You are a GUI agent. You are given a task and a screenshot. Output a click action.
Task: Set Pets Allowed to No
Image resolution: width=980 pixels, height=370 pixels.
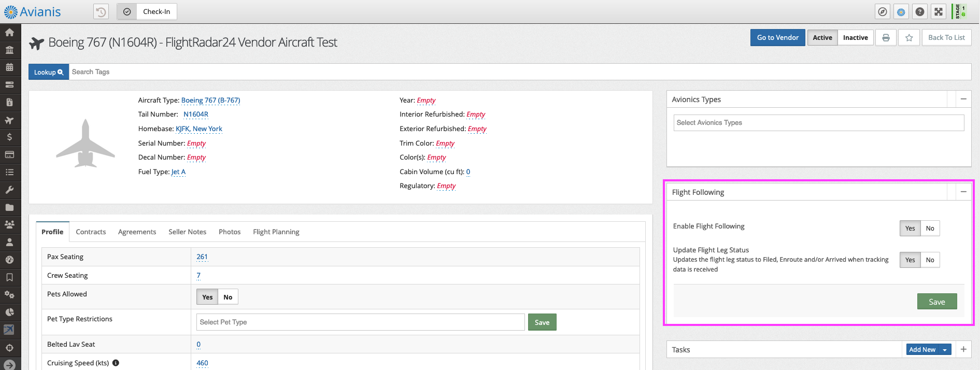(228, 297)
